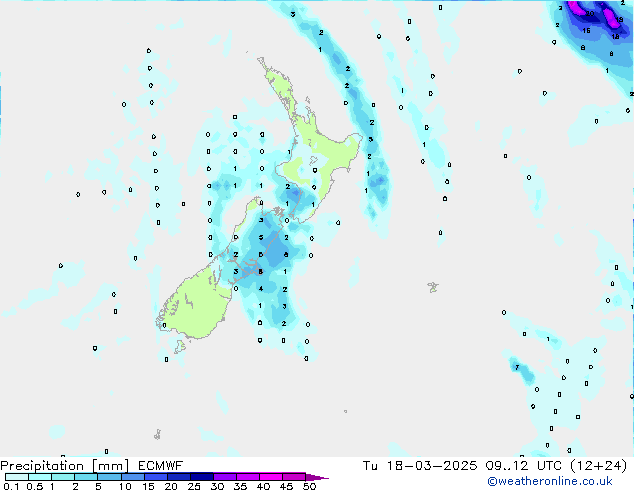Click the 40–45 mm bright pink swatch
The width and height of the screenshot is (634, 490).
click(271, 477)
